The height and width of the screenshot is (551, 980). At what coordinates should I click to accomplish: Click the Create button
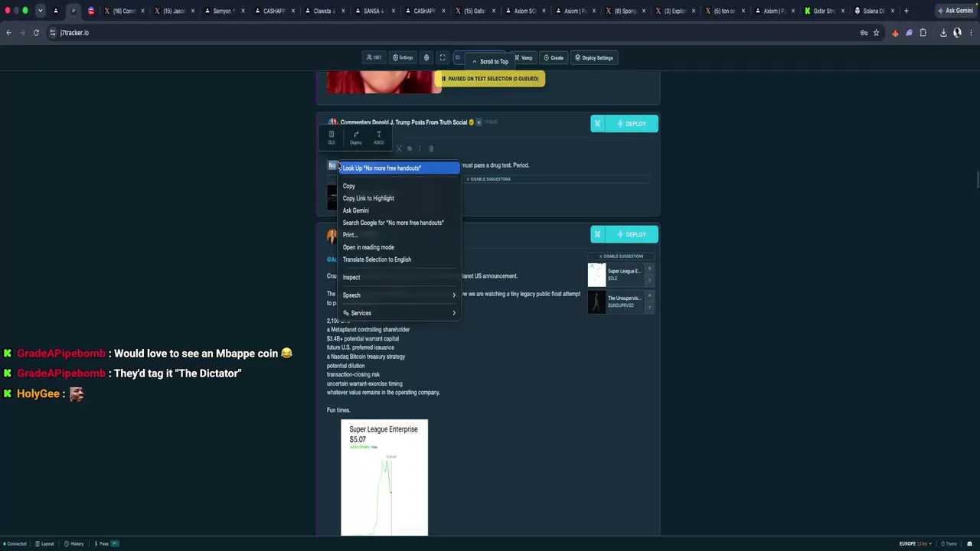(x=554, y=57)
